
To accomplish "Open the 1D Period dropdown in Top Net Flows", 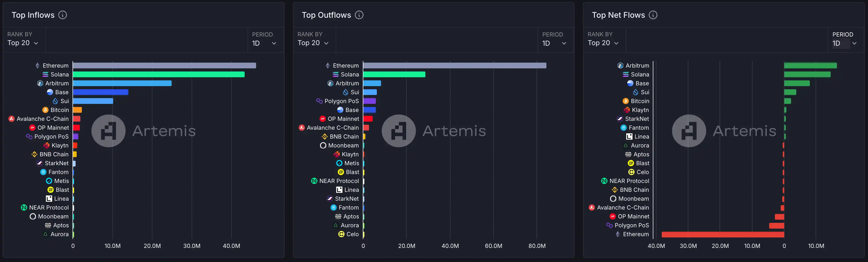I will 845,43.
